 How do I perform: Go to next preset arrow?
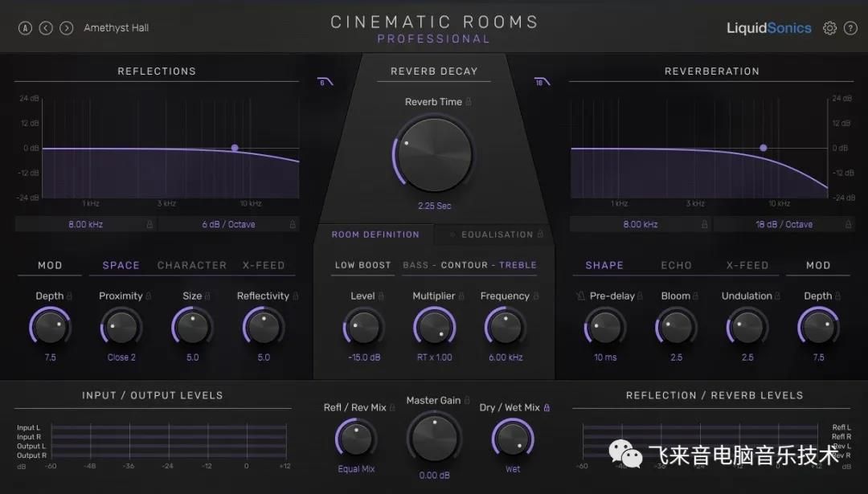pyautogui.click(x=67, y=27)
